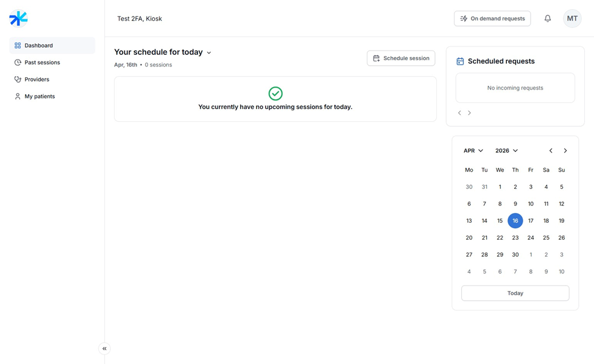594x364 pixels.
Task: Click the app logo in the sidebar
Action: pyautogui.click(x=18, y=18)
